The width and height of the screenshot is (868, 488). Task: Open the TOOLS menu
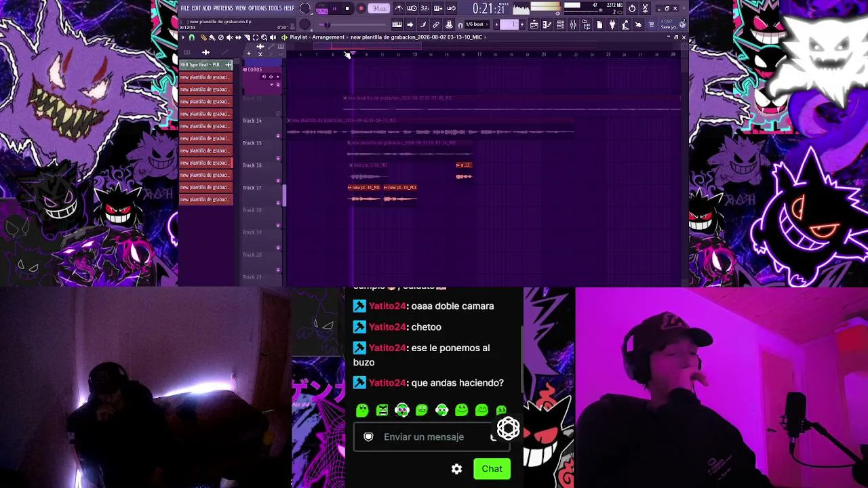(275, 8)
